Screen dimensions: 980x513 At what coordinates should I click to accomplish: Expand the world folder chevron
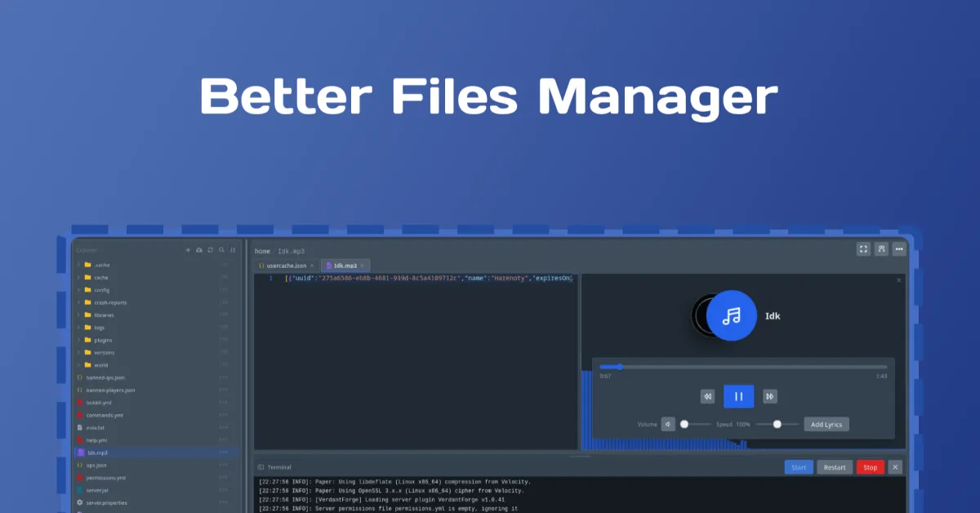[x=78, y=365]
